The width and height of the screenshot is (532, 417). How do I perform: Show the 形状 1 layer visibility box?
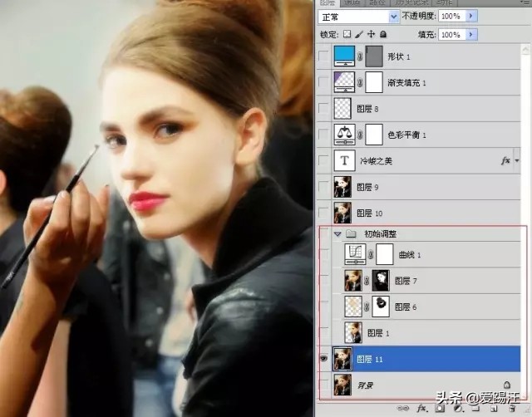pyautogui.click(x=324, y=56)
